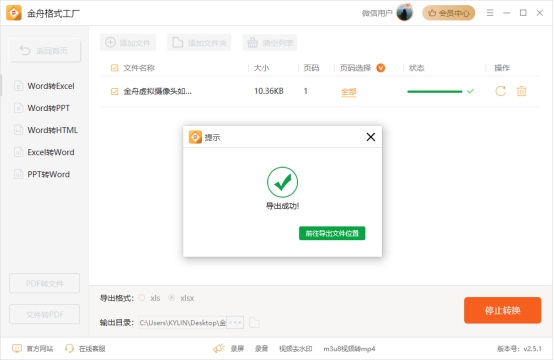Click the 添加文件夹 add folder button

(x=199, y=43)
